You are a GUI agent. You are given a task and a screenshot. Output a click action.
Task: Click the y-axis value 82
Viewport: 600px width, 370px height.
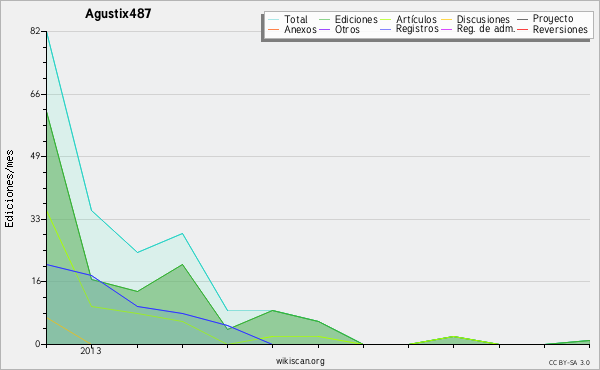35,31
